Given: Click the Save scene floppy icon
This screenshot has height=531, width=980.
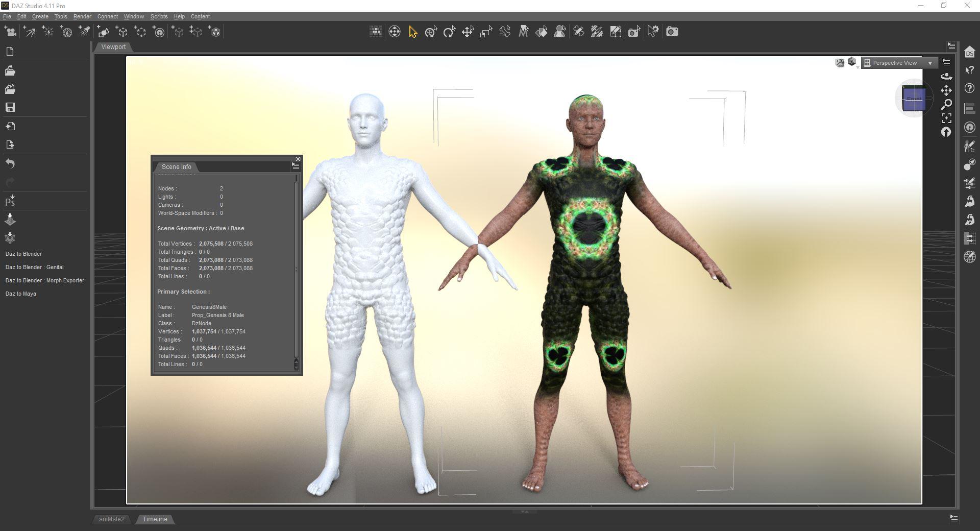Looking at the screenshot, I should pos(10,107).
